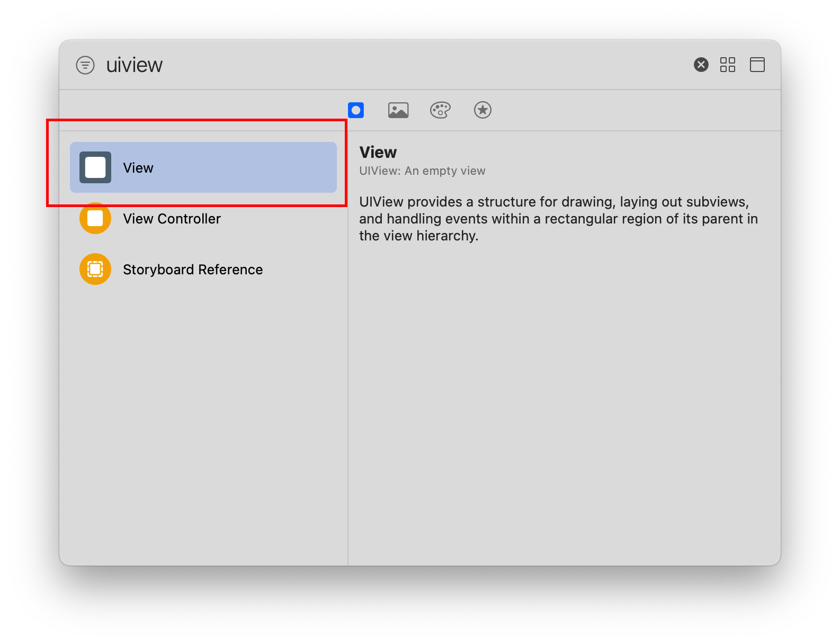Viewport: 840px width, 644px height.
Task: Select the Storyboard Reference item
Action: click(203, 269)
